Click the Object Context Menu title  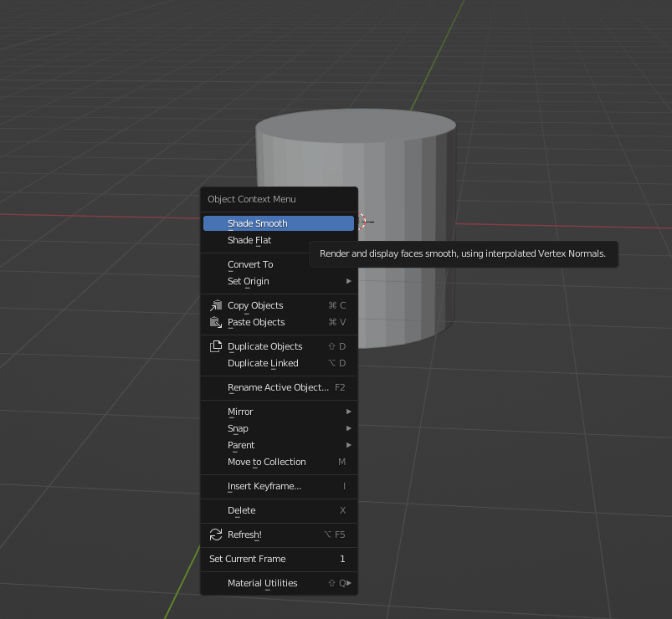click(x=252, y=199)
